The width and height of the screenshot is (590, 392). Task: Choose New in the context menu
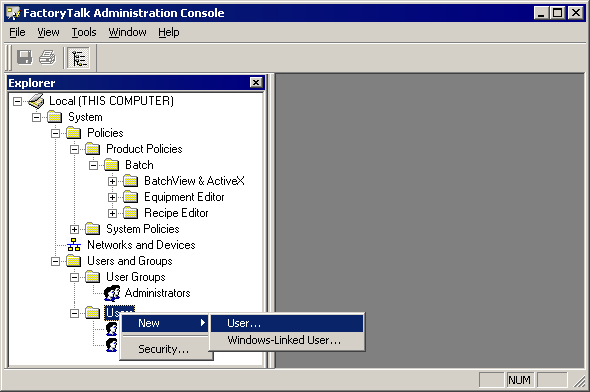coord(165,323)
